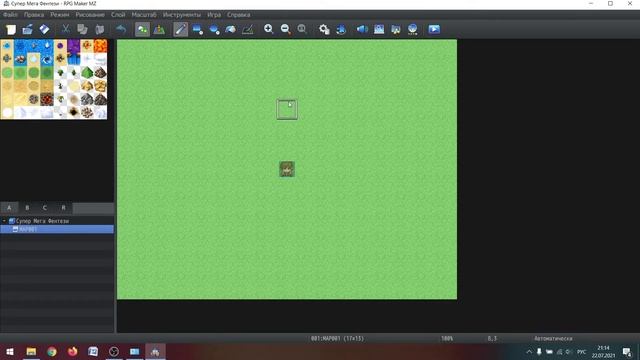This screenshot has height=360, width=640.
Task: Open the Слой menu
Action: tap(118, 15)
